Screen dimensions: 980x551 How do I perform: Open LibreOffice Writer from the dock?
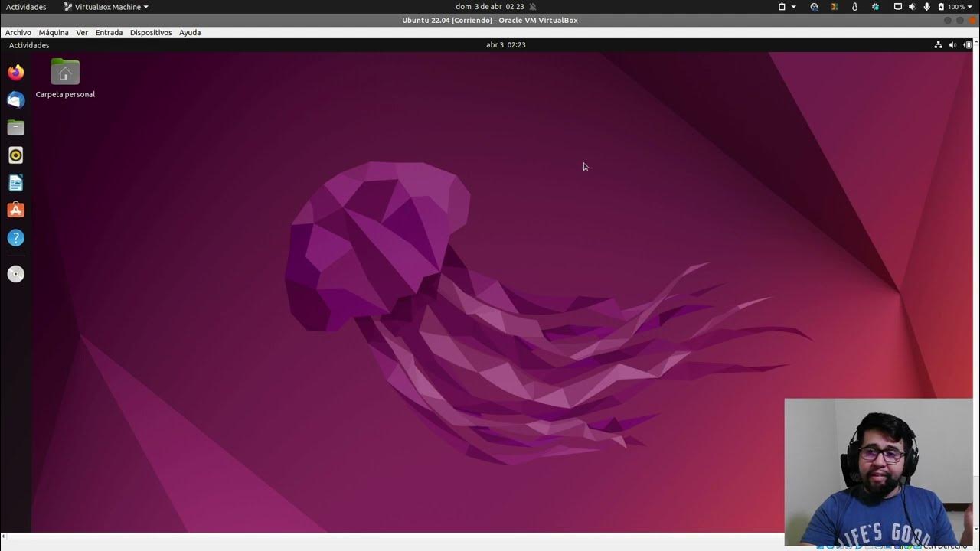click(x=16, y=183)
